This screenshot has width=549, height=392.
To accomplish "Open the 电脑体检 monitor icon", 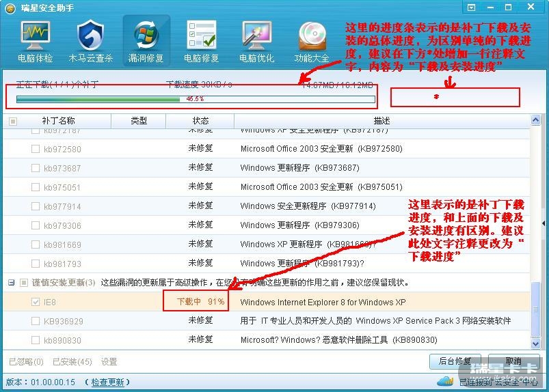I will click(35, 36).
